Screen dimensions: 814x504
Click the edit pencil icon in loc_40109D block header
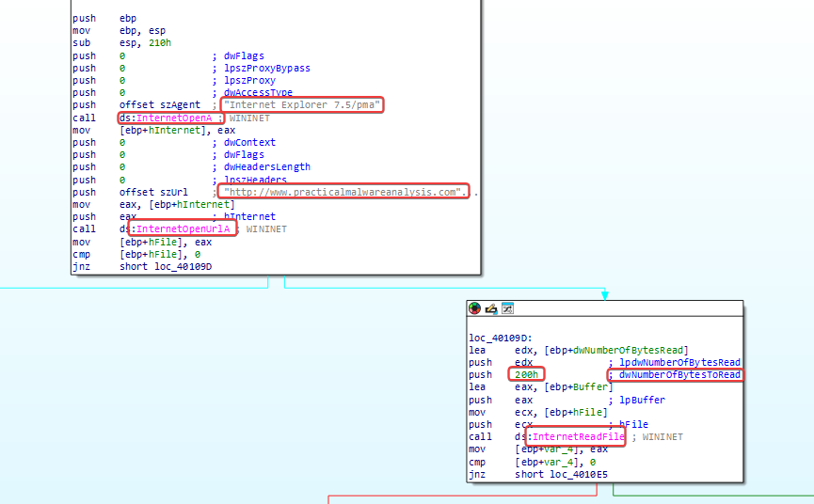coord(491,308)
